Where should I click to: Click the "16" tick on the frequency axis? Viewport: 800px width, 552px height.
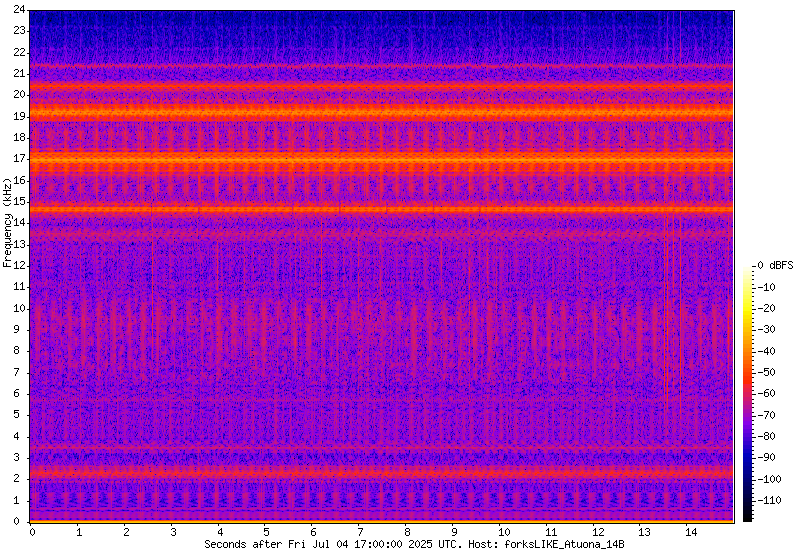point(19,181)
